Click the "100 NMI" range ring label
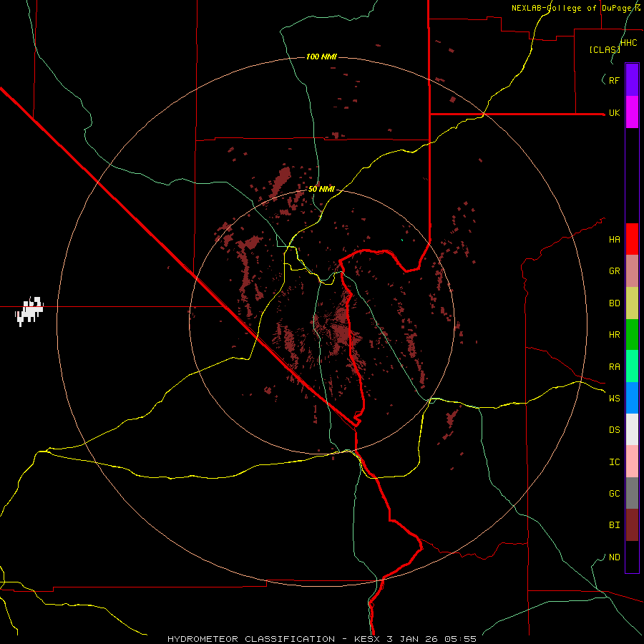Image resolution: width=644 pixels, height=644 pixels. (x=321, y=57)
